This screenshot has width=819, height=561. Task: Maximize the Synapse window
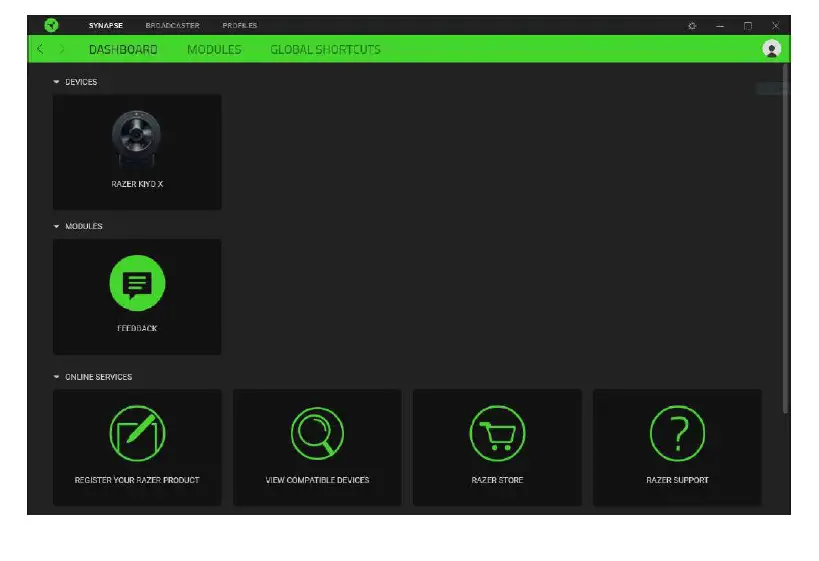pyautogui.click(x=747, y=26)
